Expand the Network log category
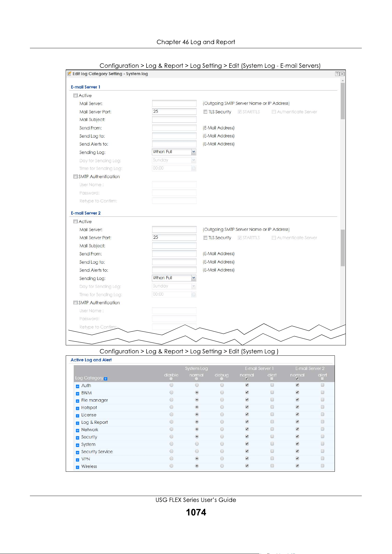This screenshot has width=392, height=554. [78, 430]
